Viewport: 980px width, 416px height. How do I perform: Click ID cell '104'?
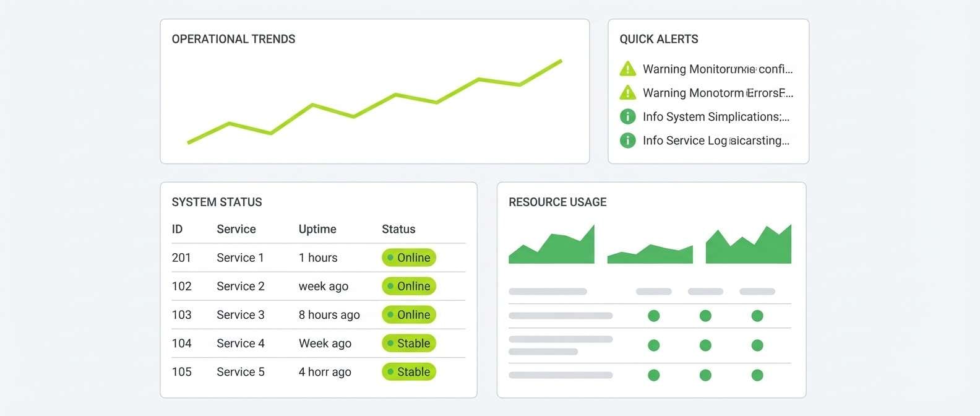181,343
